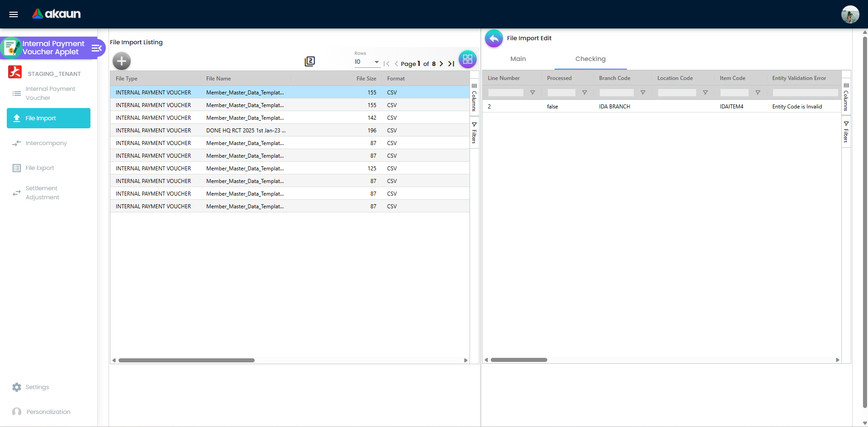Expand the Filters panel in File Import Edit
Screen dimensions: 868x427
pos(846,132)
